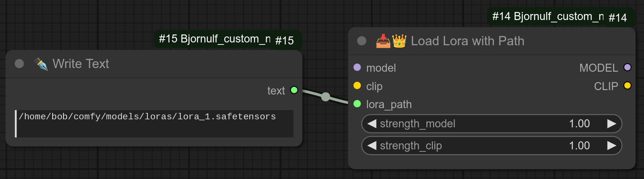Decrease strength_clip with left arrow
The height and width of the screenshot is (179, 644).
pyautogui.click(x=372, y=146)
